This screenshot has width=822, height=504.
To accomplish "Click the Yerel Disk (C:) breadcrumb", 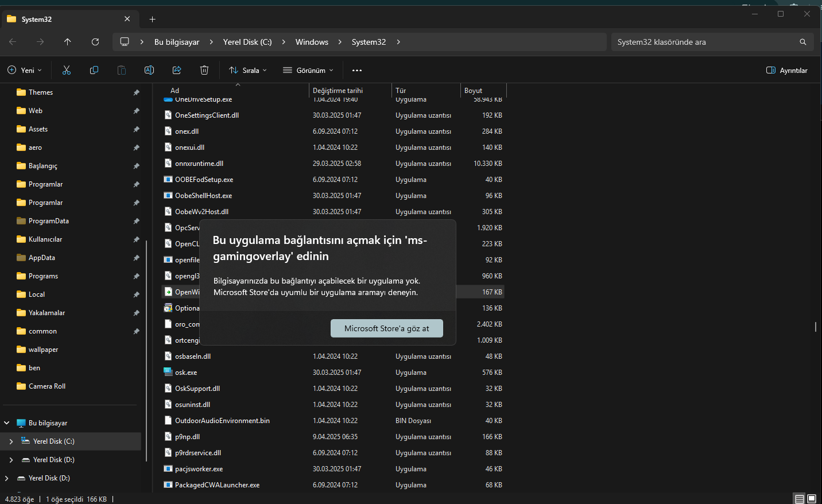I will [247, 42].
